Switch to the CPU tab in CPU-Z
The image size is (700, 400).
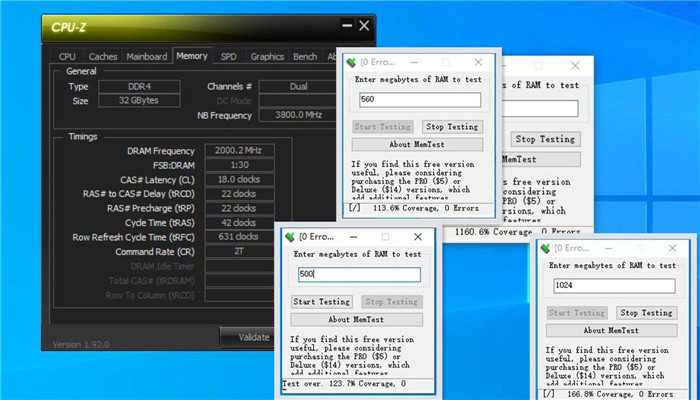point(67,57)
